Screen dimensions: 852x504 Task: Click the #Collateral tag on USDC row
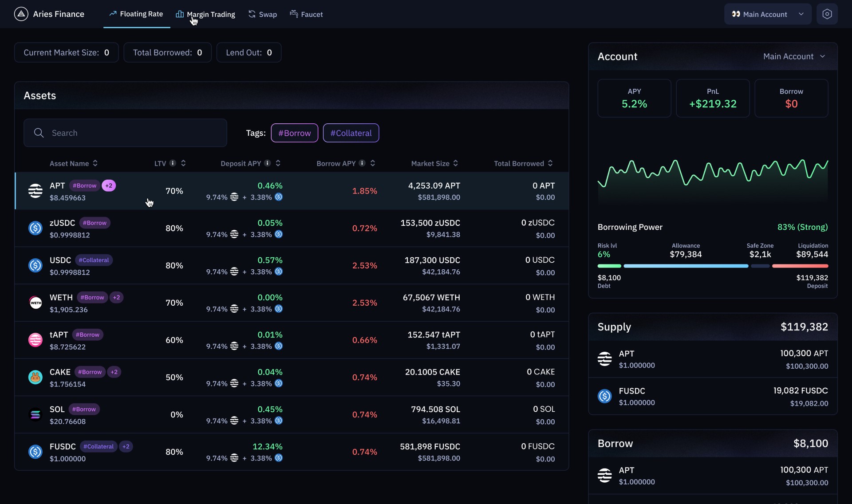pos(94,260)
